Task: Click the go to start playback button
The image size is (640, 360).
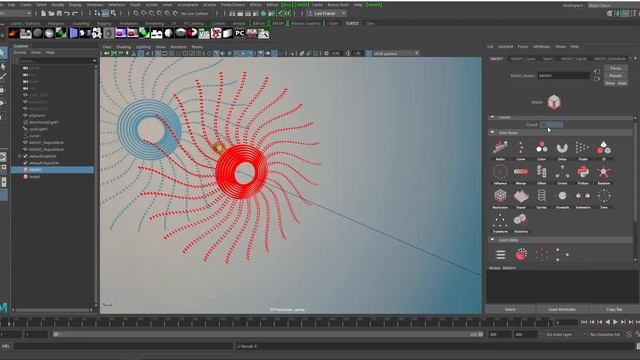Action: coord(584,322)
